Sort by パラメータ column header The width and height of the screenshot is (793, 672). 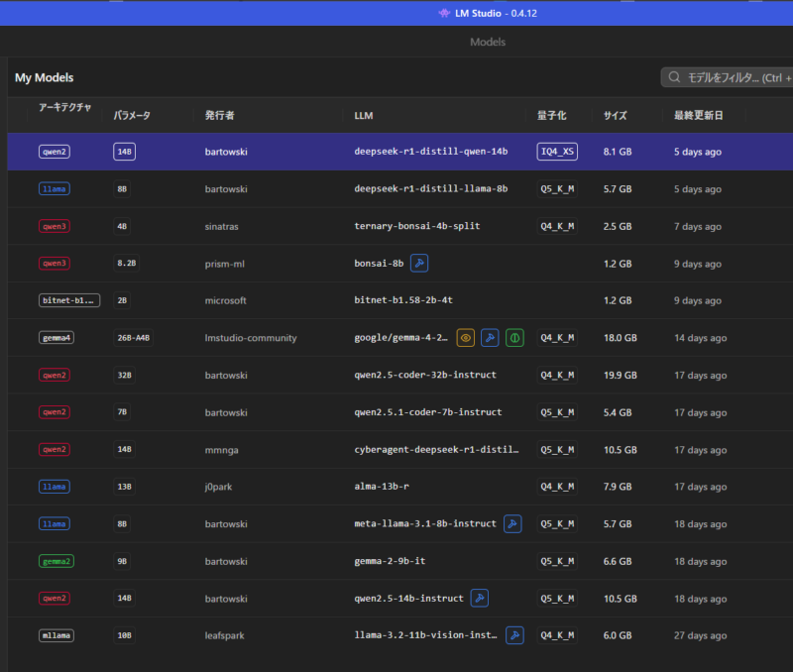tap(132, 115)
